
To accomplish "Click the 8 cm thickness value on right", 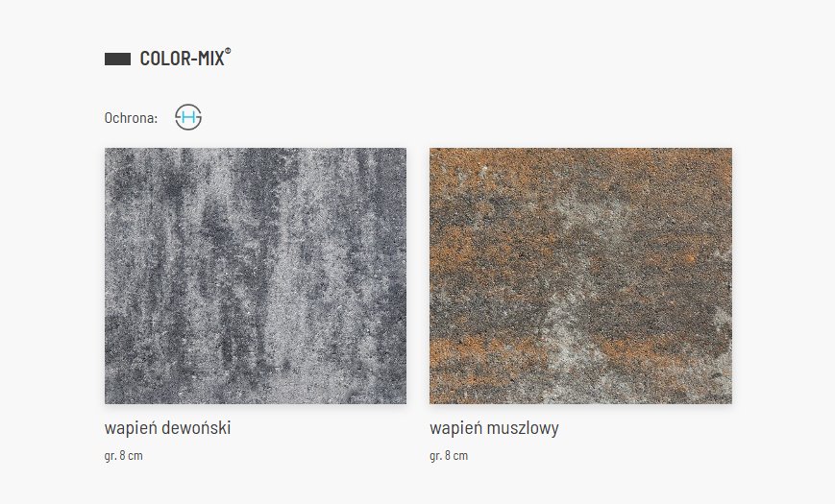I will [x=456, y=456].
